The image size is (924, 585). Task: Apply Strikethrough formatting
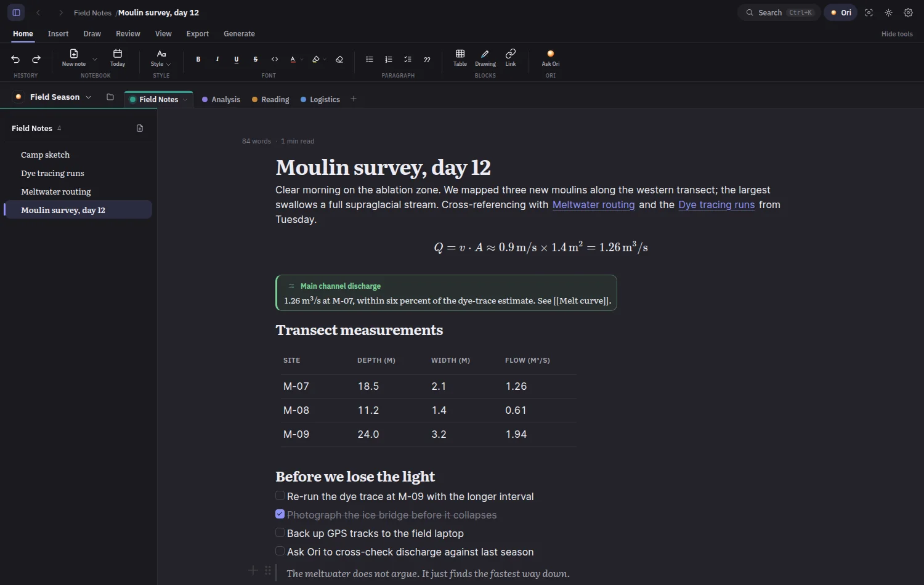pos(256,59)
